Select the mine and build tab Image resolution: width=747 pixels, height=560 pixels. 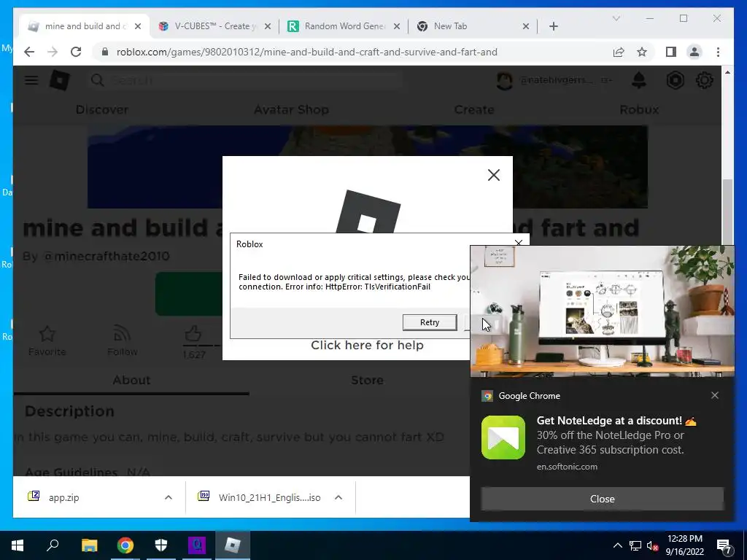(x=85, y=26)
